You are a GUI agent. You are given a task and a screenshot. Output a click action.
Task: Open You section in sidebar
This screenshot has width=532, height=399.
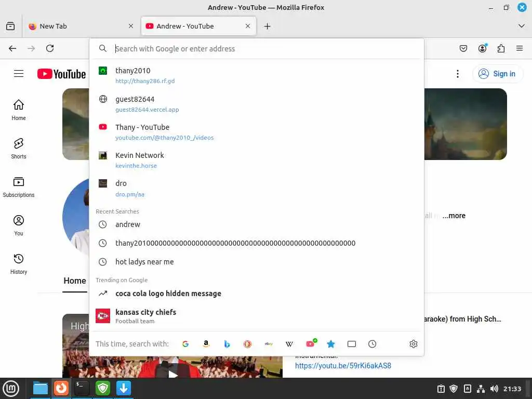tap(19, 225)
